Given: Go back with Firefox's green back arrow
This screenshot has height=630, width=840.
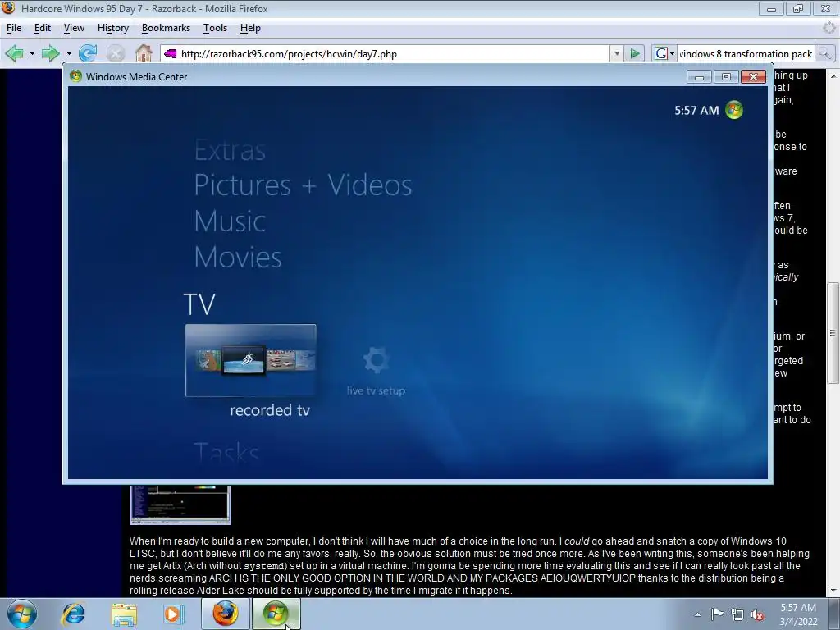Looking at the screenshot, I should pyautogui.click(x=15, y=53).
